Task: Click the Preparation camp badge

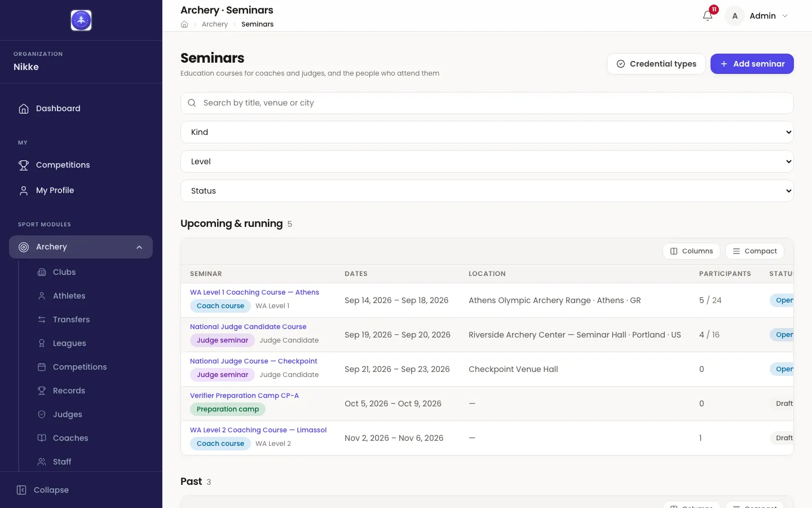Action: 228,409
